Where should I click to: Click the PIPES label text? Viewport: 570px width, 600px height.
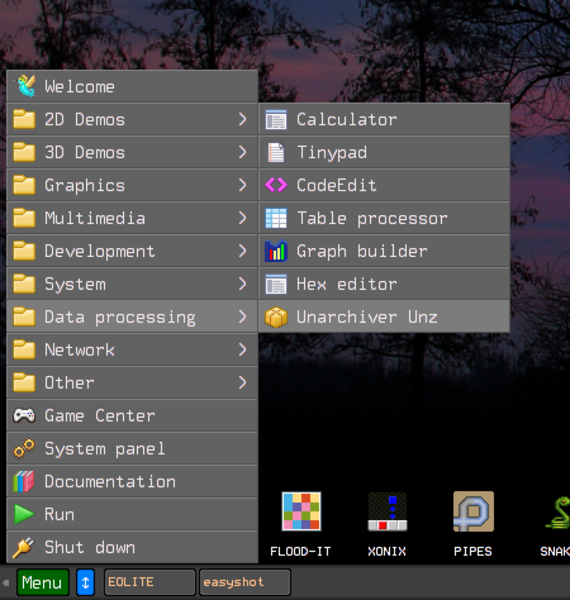[473, 551]
